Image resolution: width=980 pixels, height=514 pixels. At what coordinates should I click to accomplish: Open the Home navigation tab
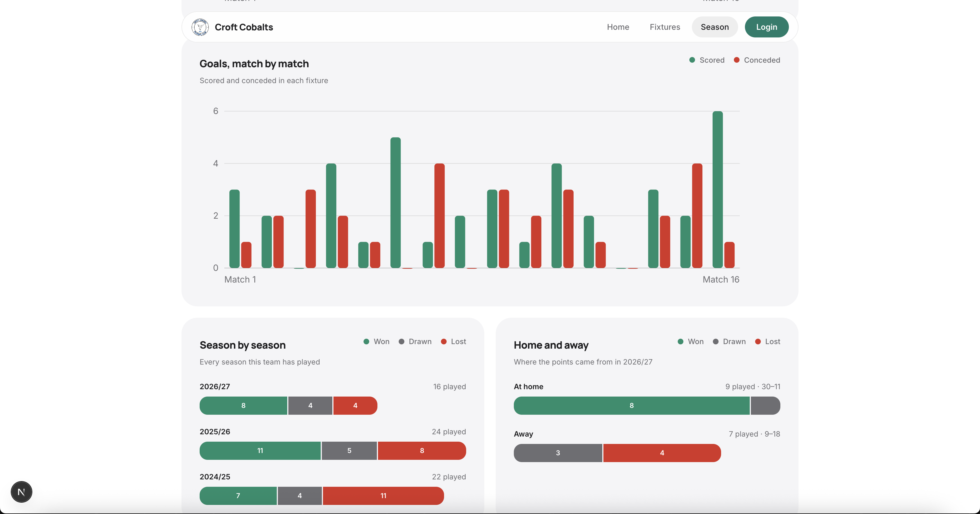pyautogui.click(x=618, y=27)
